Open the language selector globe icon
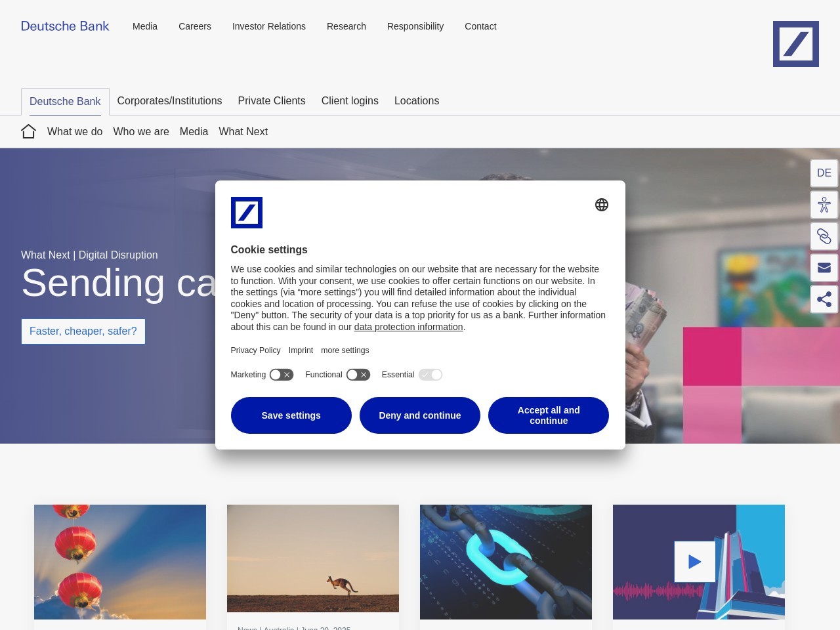The width and height of the screenshot is (840, 630). coord(602,204)
